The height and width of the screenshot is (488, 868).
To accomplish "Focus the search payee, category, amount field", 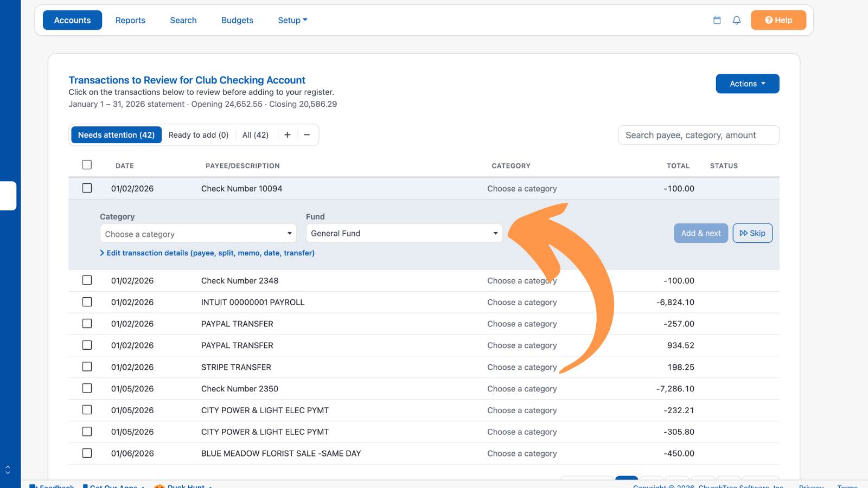I will 699,135.
